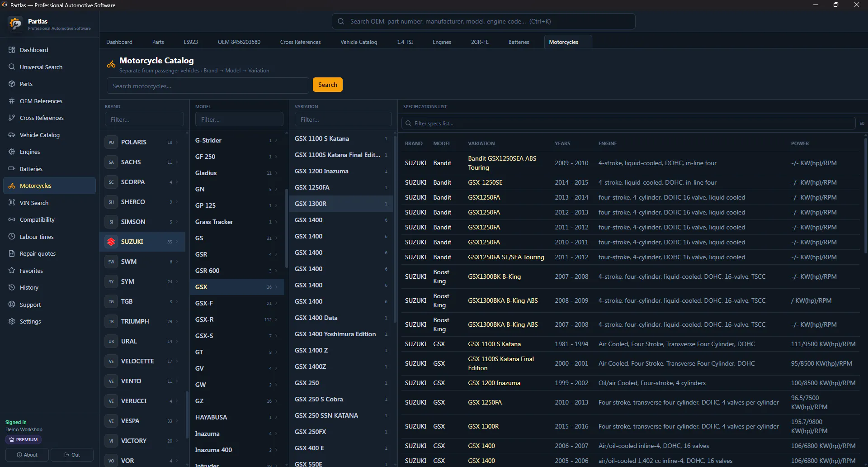
Task: Click the specifications list scrollbar
Action: pyautogui.click(x=866, y=195)
